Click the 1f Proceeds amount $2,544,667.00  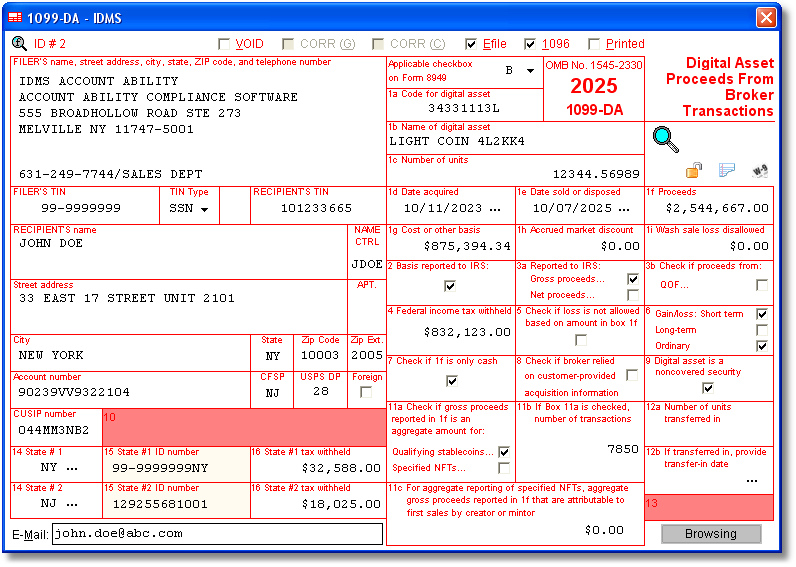point(709,208)
